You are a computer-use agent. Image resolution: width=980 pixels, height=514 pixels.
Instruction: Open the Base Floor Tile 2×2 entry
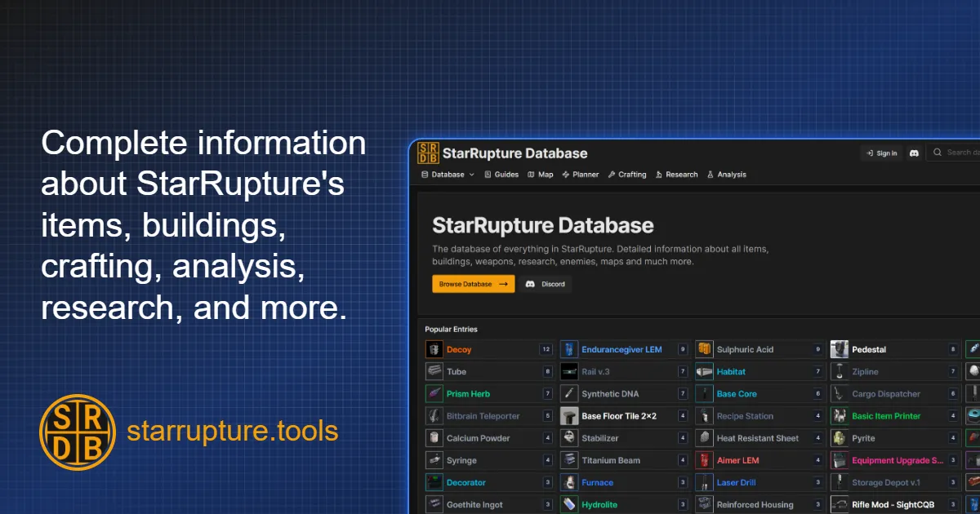tap(618, 416)
